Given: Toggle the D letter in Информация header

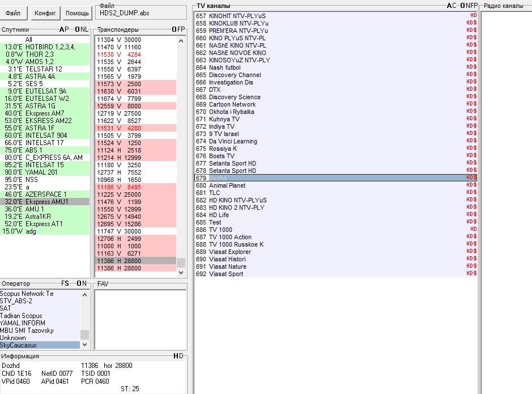Looking at the screenshot, I should click(181, 356).
